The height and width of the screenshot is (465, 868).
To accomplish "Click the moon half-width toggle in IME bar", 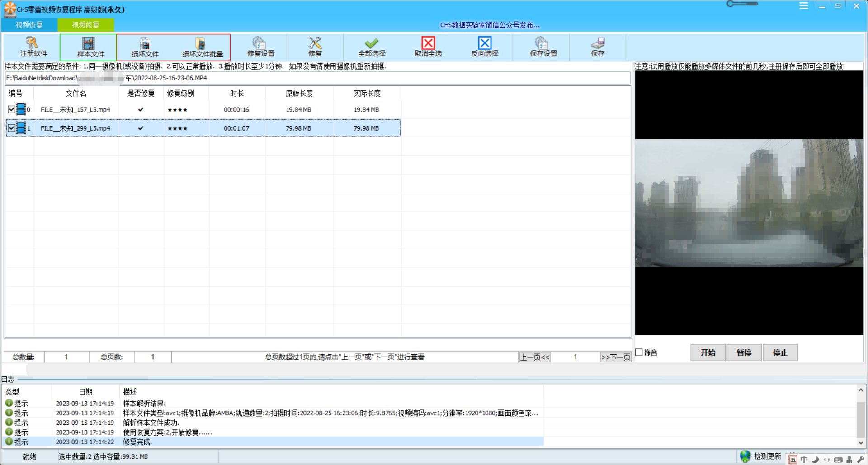I will pos(815,460).
